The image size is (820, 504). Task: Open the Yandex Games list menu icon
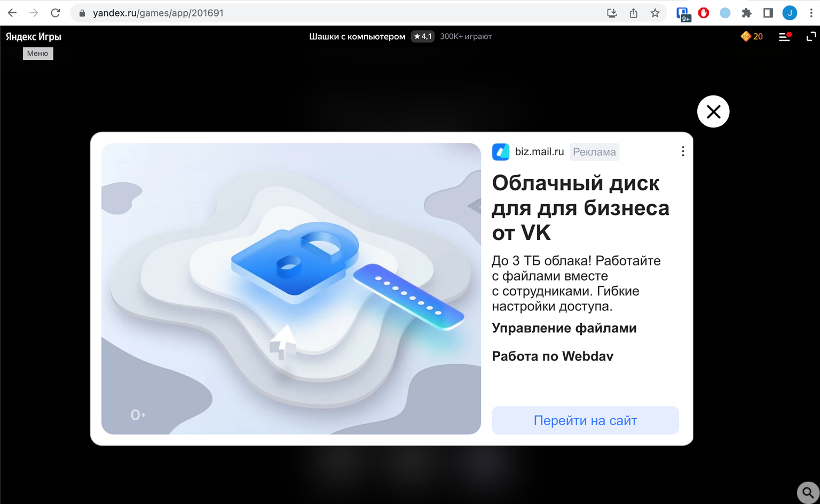click(x=785, y=36)
